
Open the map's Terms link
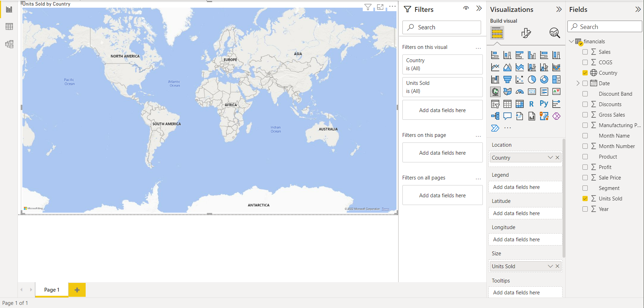(x=385, y=209)
